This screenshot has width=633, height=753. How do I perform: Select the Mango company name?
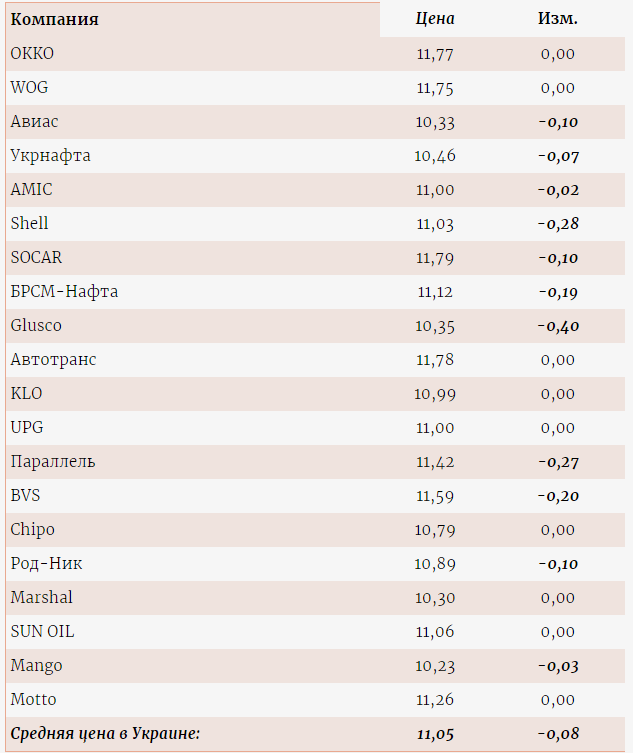(x=36, y=666)
